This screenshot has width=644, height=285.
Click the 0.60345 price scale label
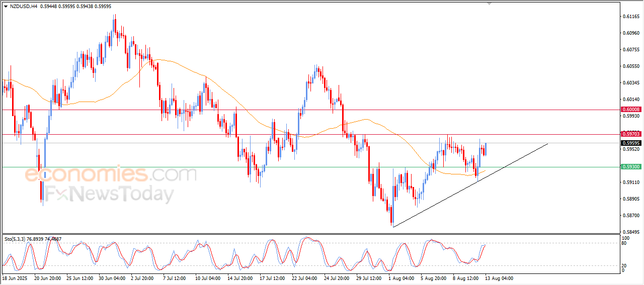[631, 83]
